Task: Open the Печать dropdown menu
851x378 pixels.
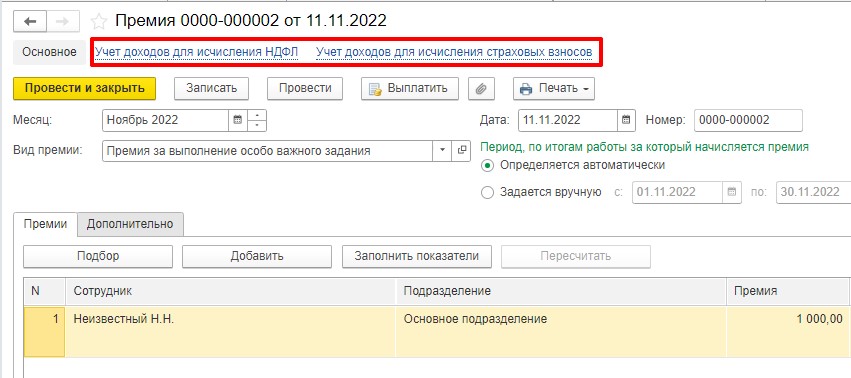Action: pos(554,89)
